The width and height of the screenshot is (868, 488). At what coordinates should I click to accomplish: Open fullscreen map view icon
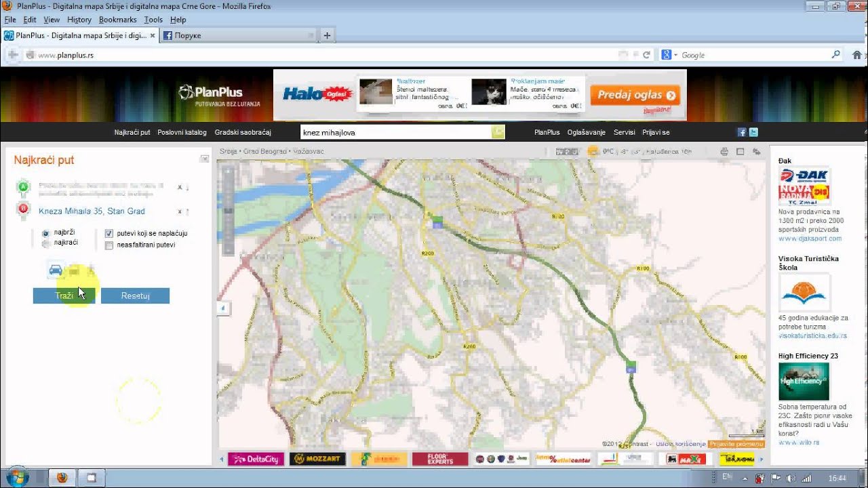coord(741,151)
